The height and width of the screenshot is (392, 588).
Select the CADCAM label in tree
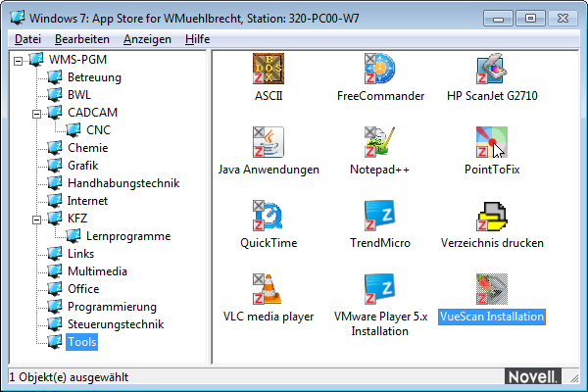[93, 113]
